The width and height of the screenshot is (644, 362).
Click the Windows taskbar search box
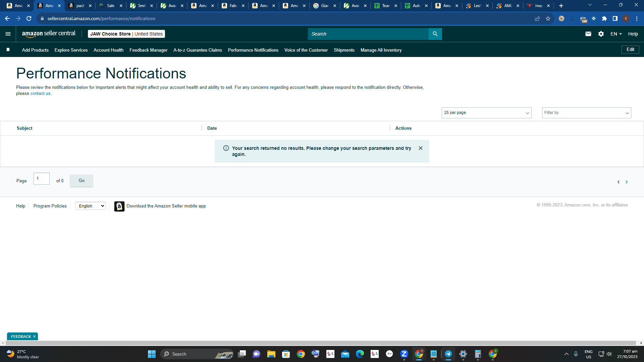[x=197, y=354]
